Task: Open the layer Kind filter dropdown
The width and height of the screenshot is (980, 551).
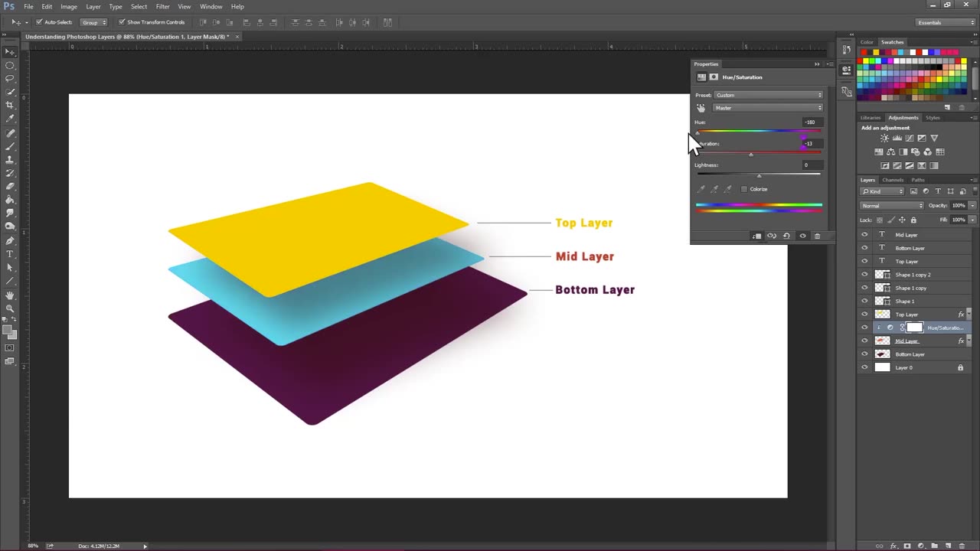Action: [x=882, y=191]
